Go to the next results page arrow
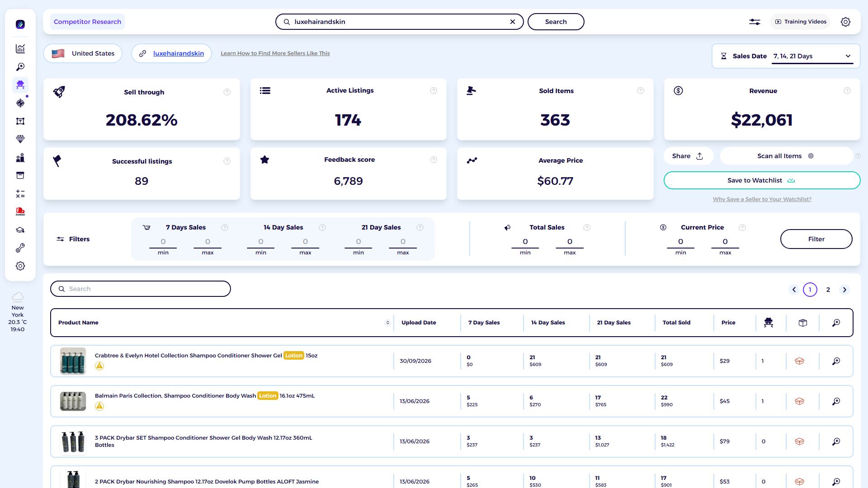Image resolution: width=868 pixels, height=488 pixels. [x=844, y=290]
